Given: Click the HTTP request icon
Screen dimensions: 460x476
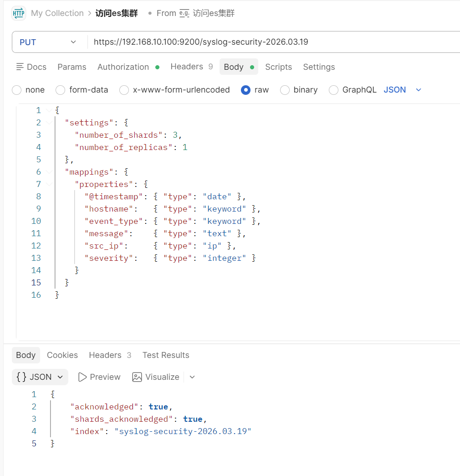Looking at the screenshot, I should click(x=19, y=13).
